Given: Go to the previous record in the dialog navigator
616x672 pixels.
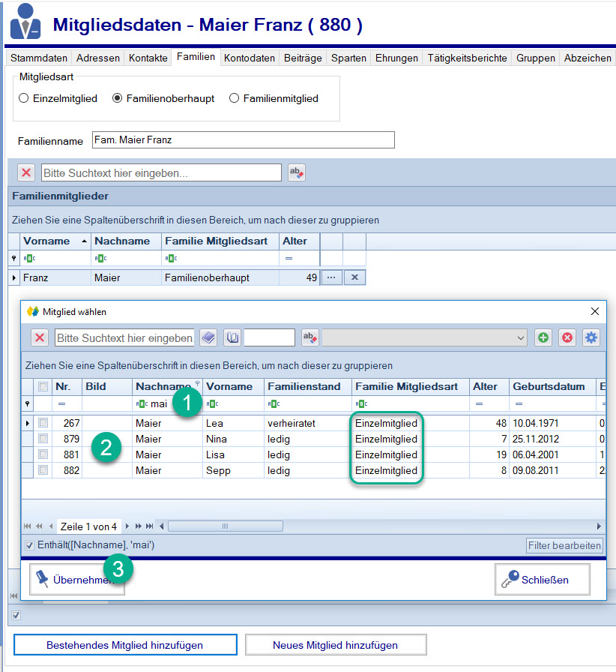Looking at the screenshot, I should click(51, 526).
